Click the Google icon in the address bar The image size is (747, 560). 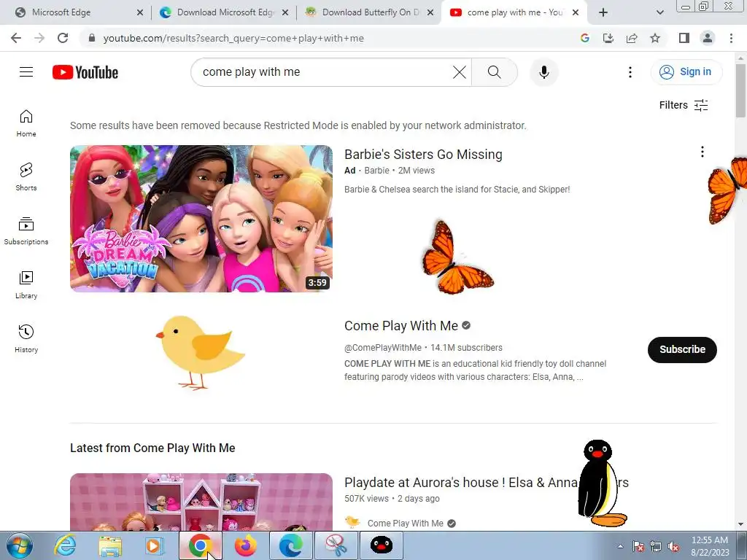click(585, 38)
